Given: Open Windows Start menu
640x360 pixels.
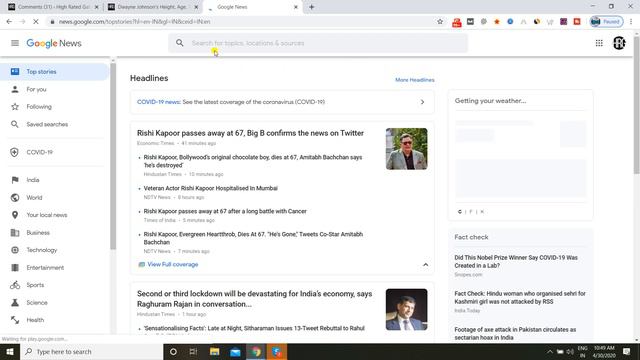Looking at the screenshot, I should click(x=10, y=351).
